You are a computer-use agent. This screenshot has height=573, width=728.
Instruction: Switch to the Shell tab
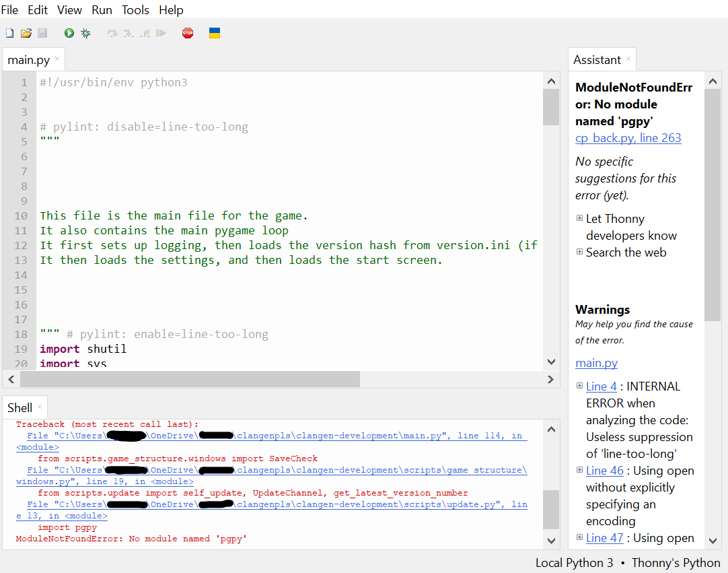[x=20, y=407]
